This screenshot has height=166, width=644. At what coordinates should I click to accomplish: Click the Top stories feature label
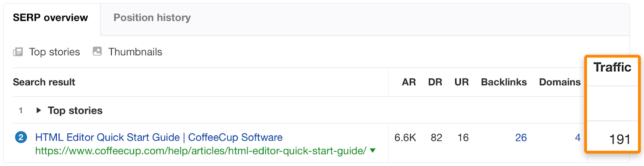click(x=54, y=52)
